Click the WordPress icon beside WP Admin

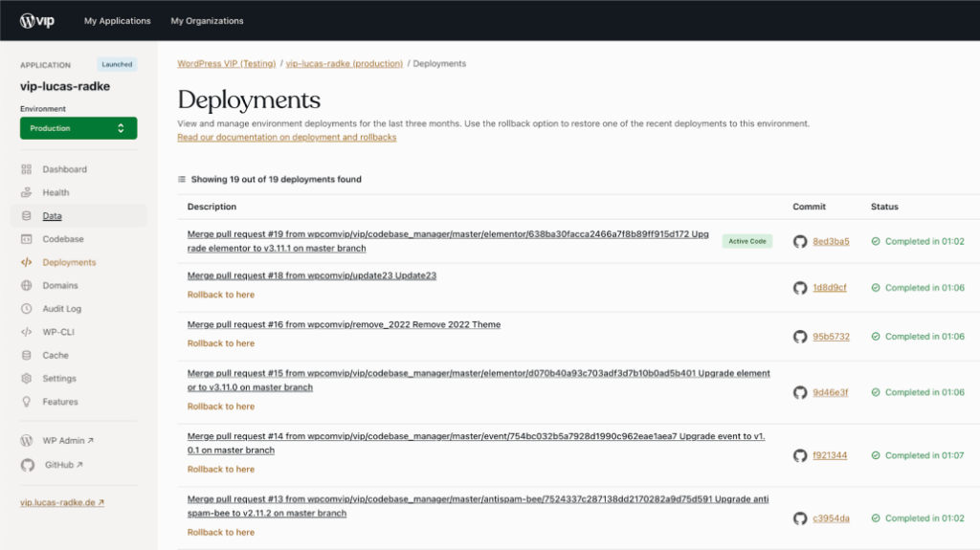point(26,441)
